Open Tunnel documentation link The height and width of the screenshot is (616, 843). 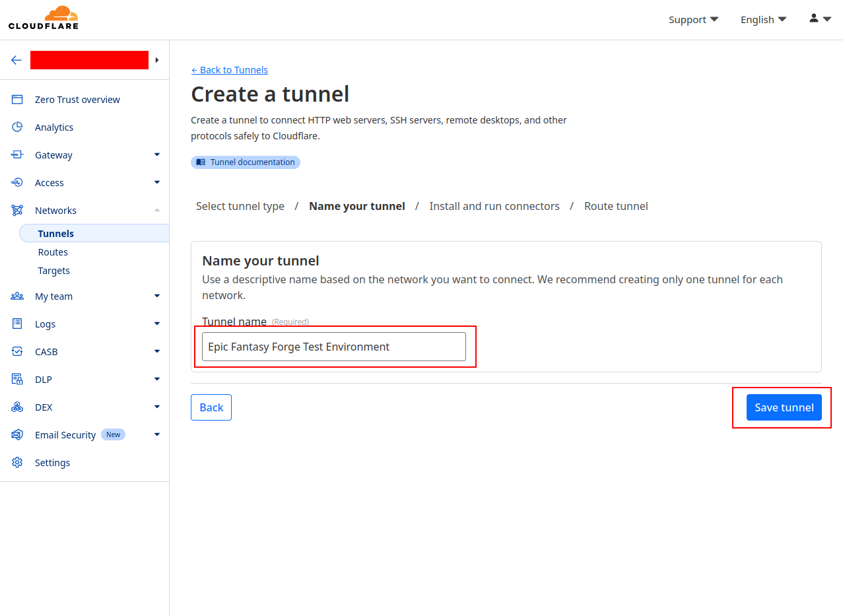[246, 162]
